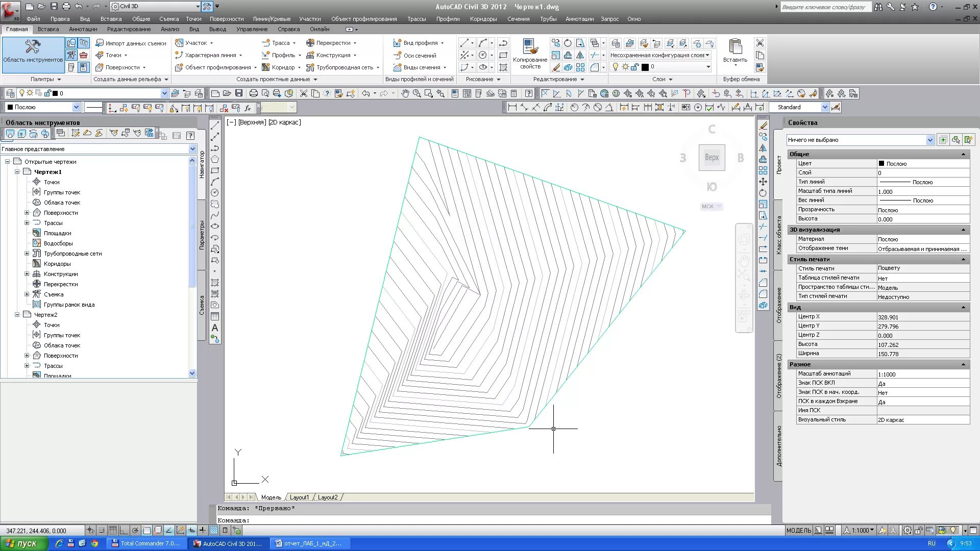The width and height of the screenshot is (980, 551).
Task: Open the 'Ничего не выбрано' selection dropdown
Action: [929, 140]
